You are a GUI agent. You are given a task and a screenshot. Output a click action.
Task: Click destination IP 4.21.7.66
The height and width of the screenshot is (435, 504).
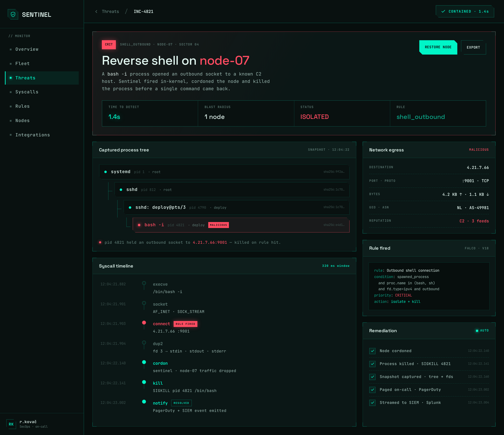(x=478, y=167)
